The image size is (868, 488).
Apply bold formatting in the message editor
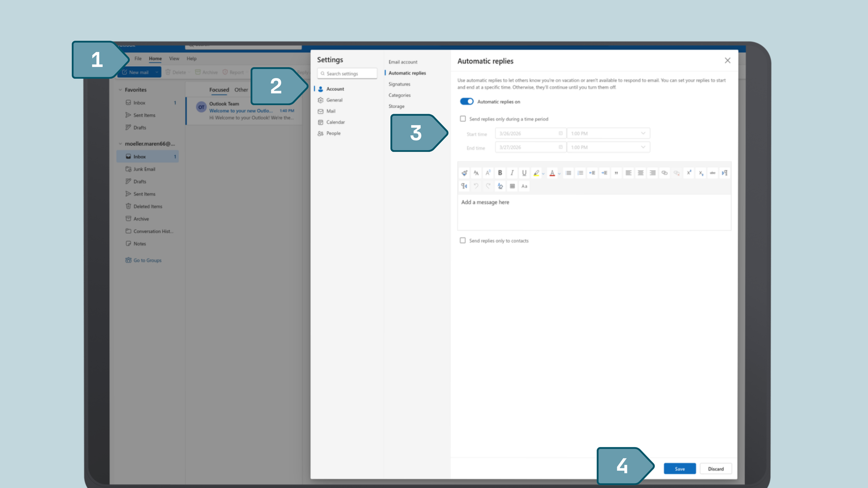pyautogui.click(x=500, y=172)
